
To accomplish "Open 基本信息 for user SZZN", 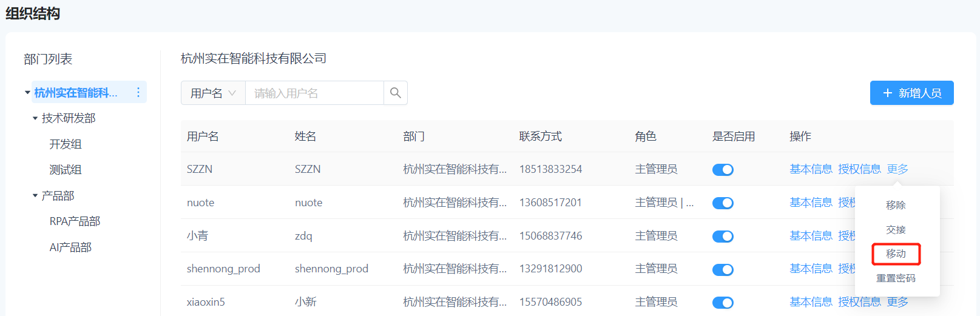I will click(811, 169).
